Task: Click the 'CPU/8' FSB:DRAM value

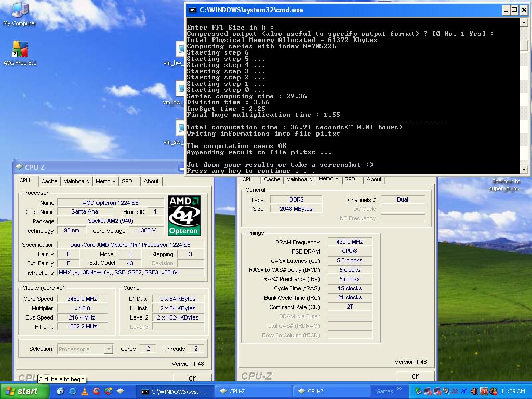Action: (350, 251)
